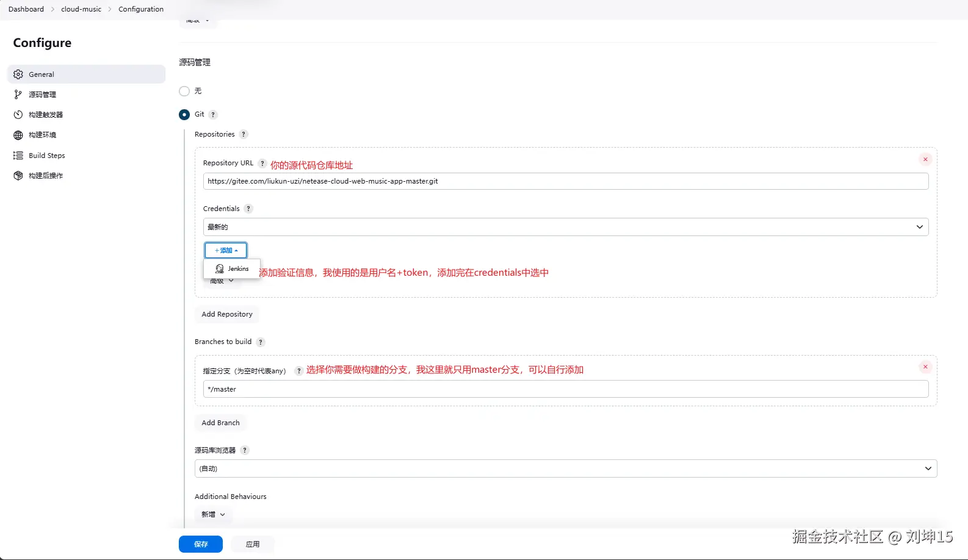The image size is (968, 560).
Task: Select the Git radio option
Action: point(184,115)
